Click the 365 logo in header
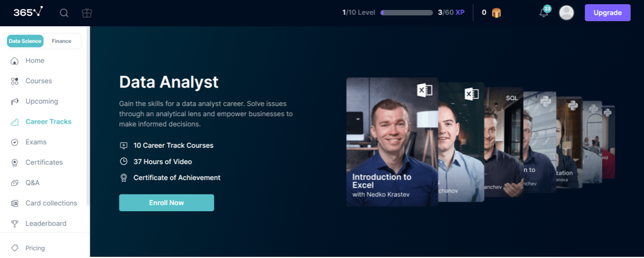This screenshot has width=644, height=258. 28,12
